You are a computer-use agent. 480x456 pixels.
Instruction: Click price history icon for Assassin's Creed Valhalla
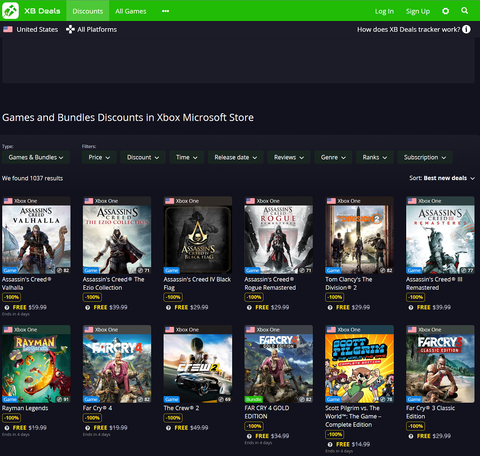tap(7, 307)
